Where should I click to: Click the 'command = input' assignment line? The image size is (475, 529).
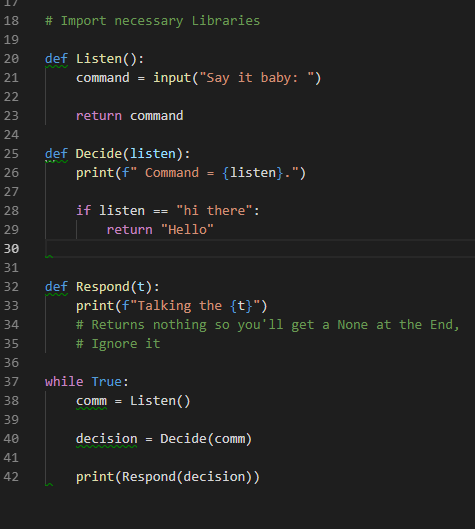click(198, 78)
